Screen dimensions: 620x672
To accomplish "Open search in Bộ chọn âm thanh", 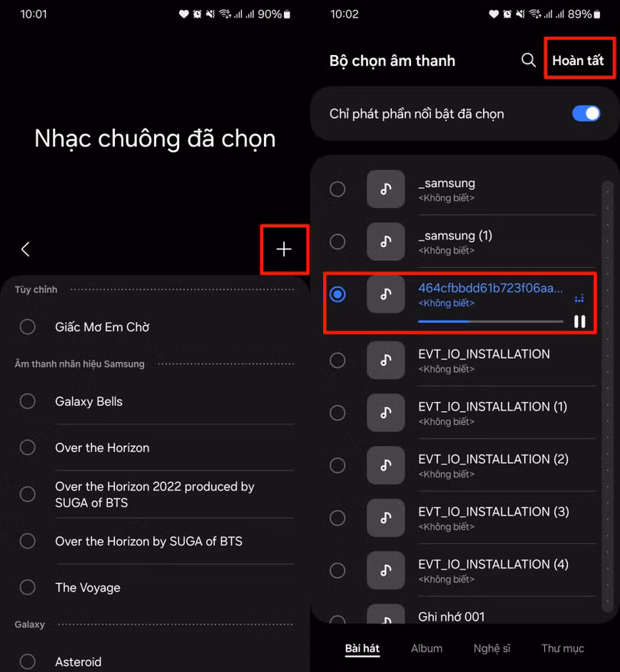I will [x=528, y=60].
